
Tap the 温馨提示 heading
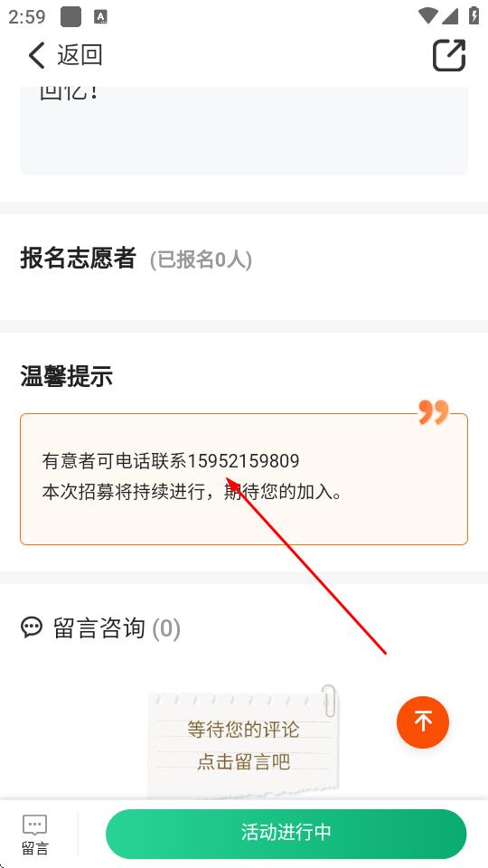66,376
